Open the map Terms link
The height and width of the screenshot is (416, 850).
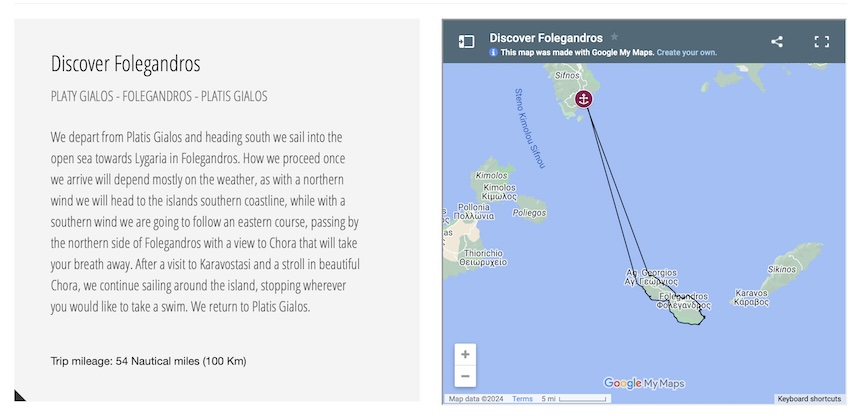[x=522, y=399]
